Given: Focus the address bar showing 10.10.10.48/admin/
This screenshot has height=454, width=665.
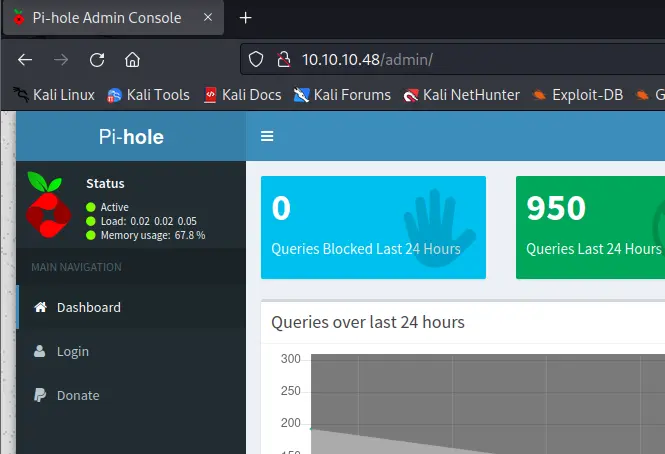Looking at the screenshot, I should (x=453, y=59).
